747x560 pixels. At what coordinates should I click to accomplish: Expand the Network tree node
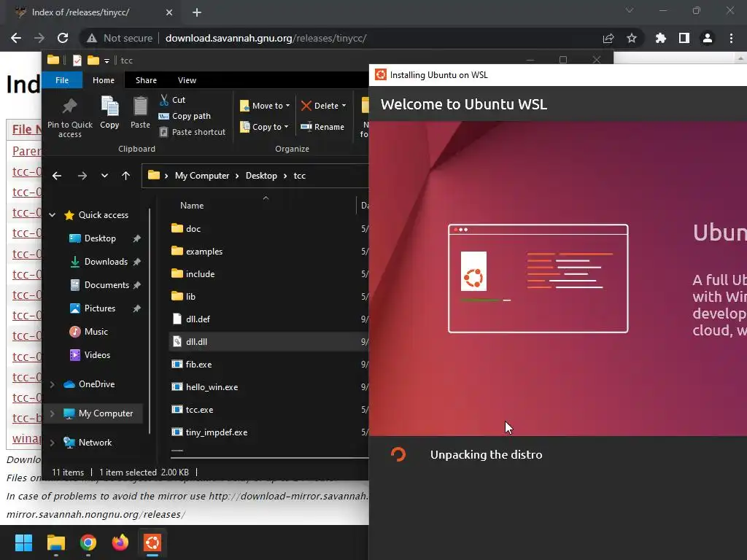click(x=52, y=443)
